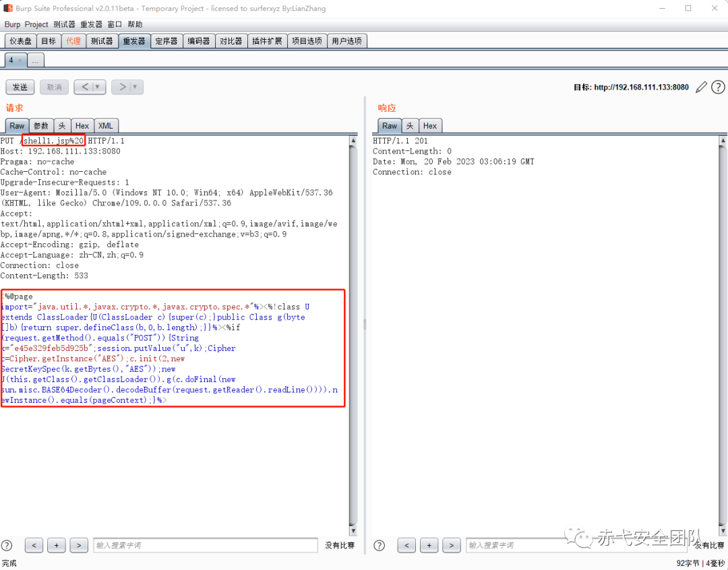Click 发送 to send the request
728x570 pixels.
[x=20, y=87]
